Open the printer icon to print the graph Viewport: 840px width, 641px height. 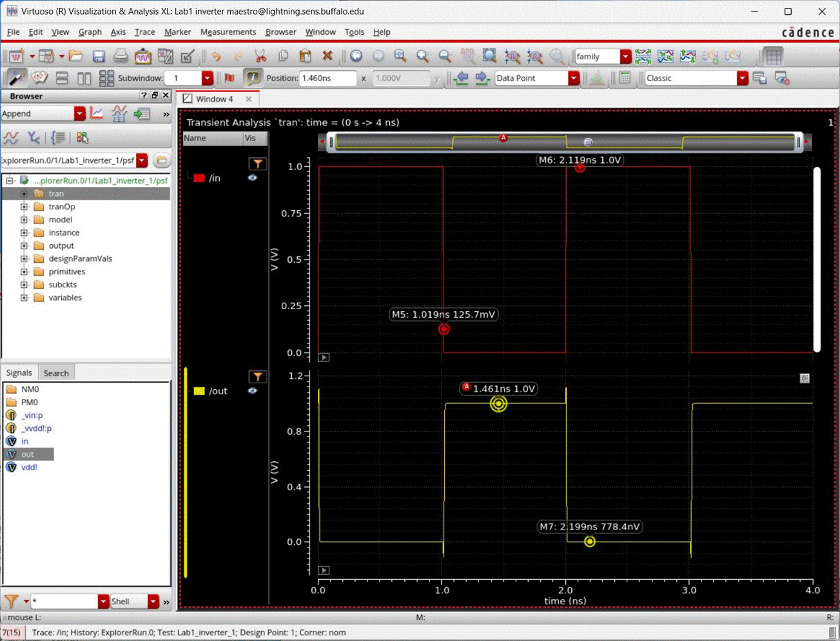coord(121,57)
